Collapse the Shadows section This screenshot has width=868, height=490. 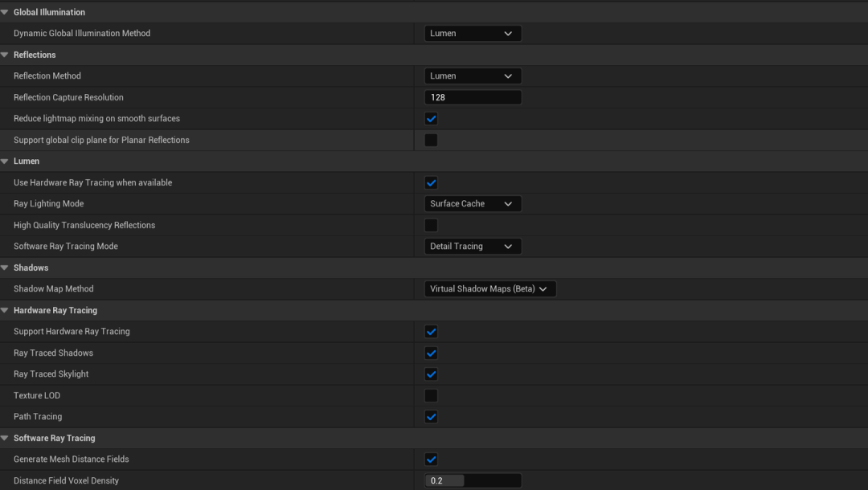(5, 267)
